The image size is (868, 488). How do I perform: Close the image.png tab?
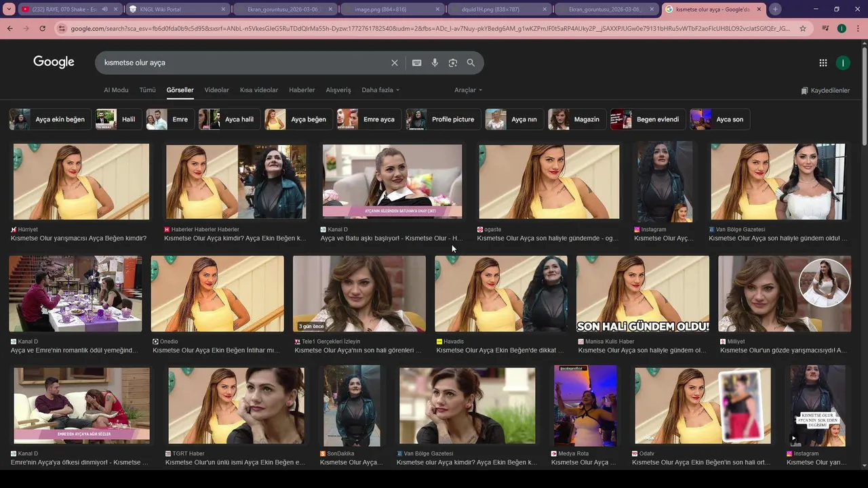click(x=437, y=9)
